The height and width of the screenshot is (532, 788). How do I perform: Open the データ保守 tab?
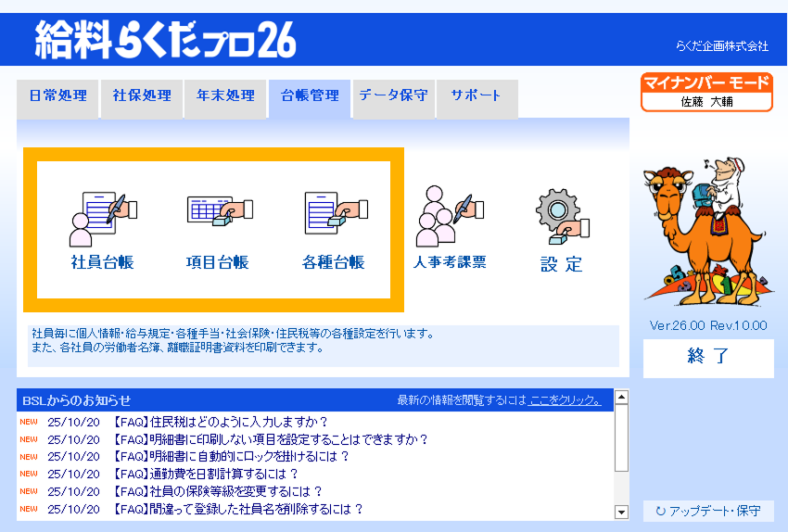click(393, 96)
